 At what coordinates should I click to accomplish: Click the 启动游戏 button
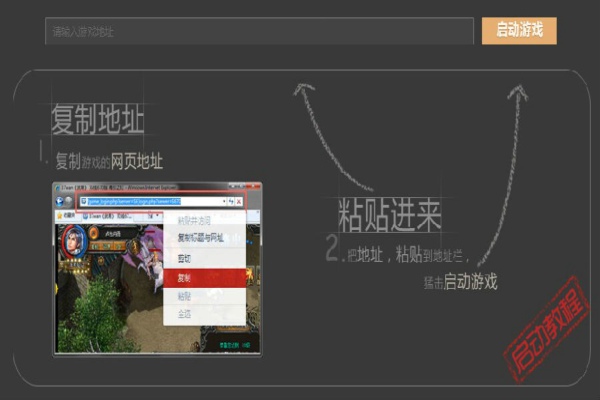519,31
